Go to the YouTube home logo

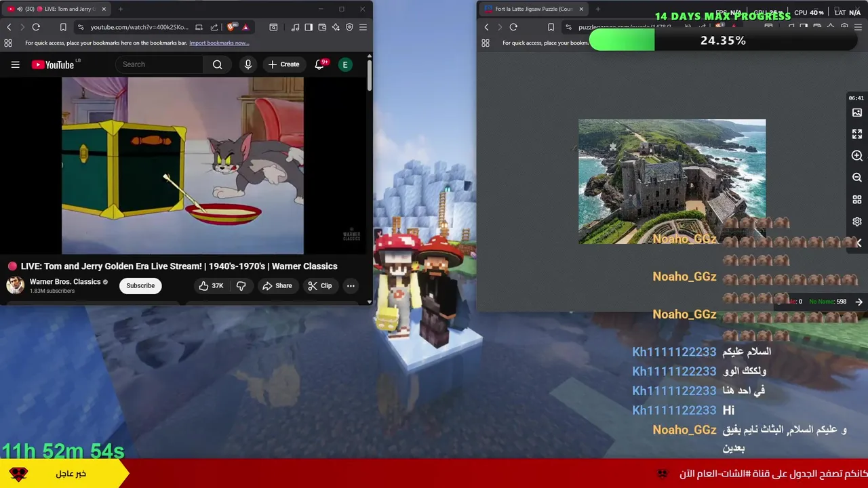[x=53, y=64]
